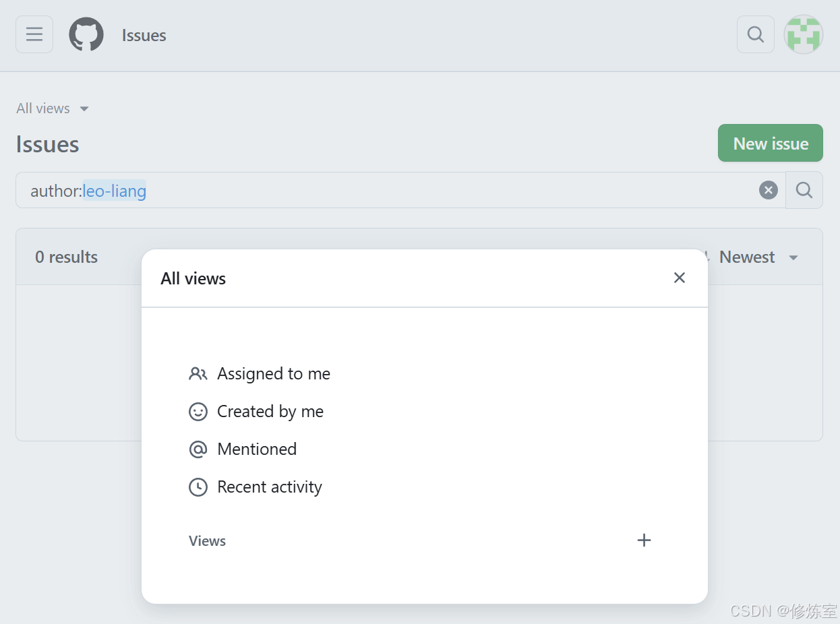Screen dimensions: 840x624
Task: Click the GitHub Octocat logo
Action: click(86, 34)
